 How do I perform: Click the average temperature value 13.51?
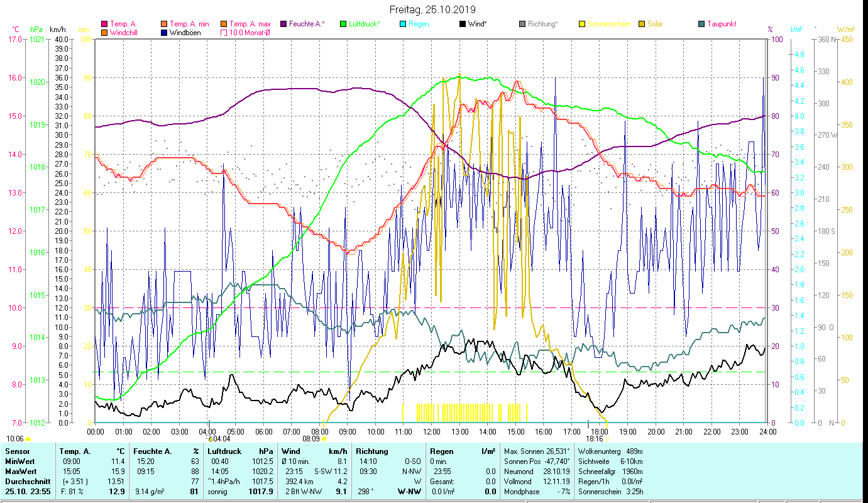116,482
